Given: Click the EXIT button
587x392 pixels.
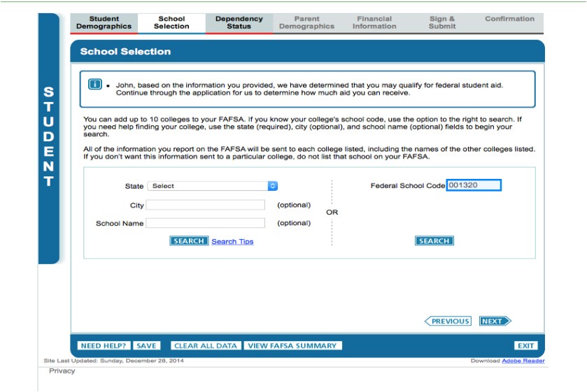Looking at the screenshot, I should [525, 346].
